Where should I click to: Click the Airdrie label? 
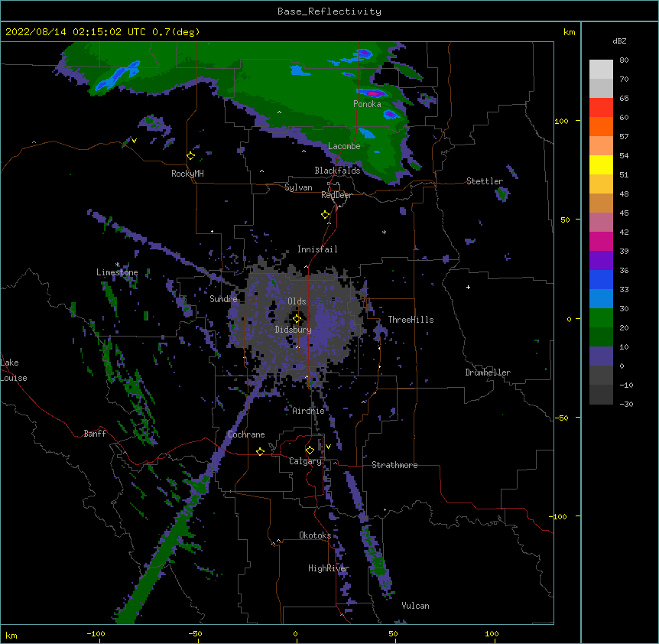tap(308, 411)
